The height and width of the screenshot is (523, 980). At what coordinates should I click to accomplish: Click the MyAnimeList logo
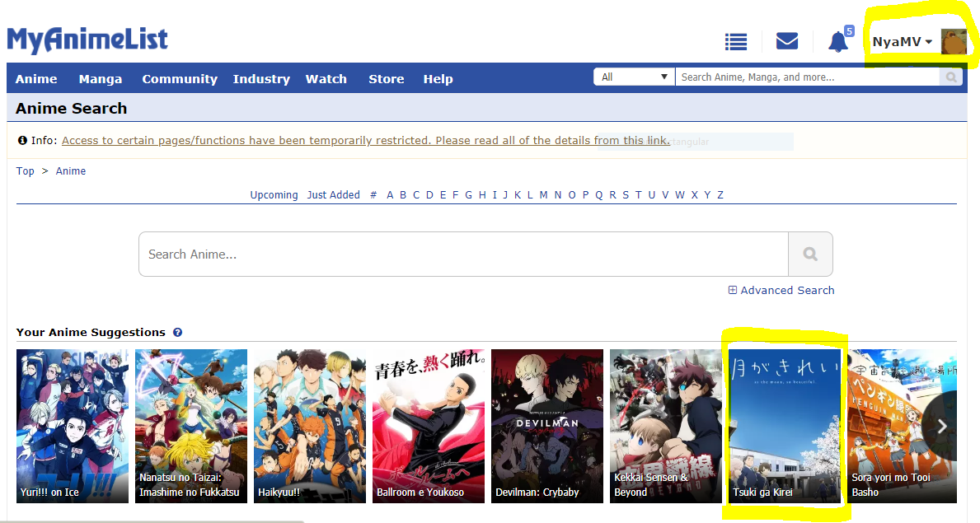coord(87,40)
